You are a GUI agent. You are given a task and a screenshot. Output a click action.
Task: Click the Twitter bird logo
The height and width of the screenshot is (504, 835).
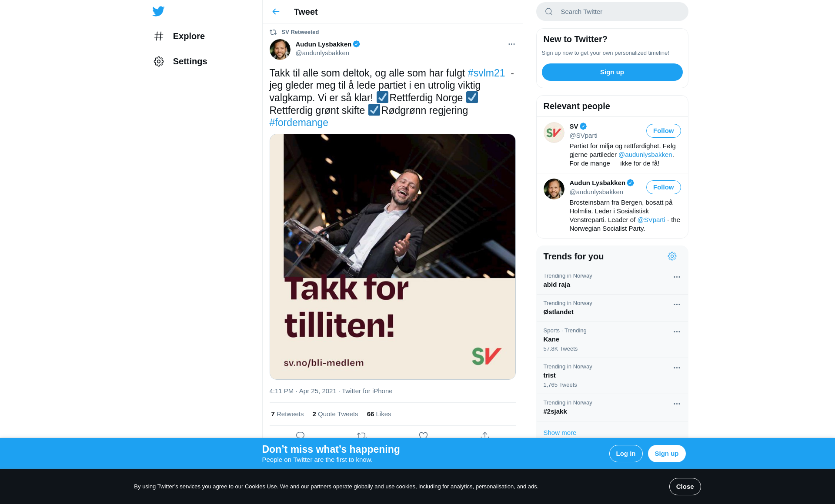pyautogui.click(x=158, y=11)
